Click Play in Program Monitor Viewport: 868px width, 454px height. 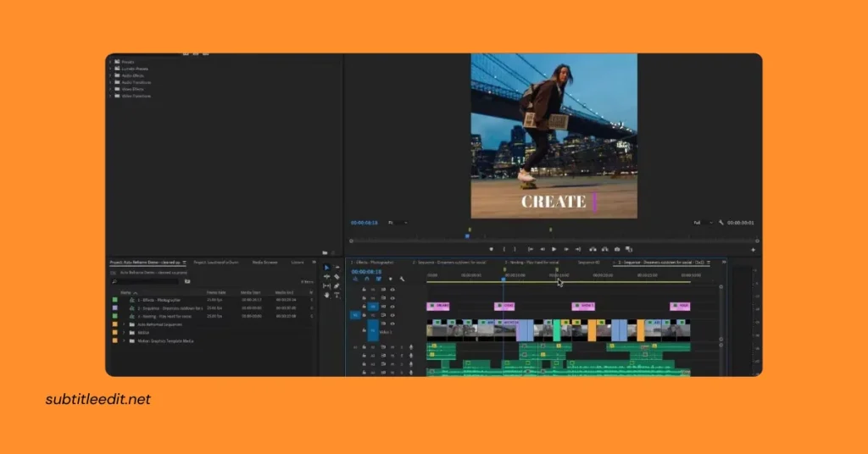pos(554,249)
